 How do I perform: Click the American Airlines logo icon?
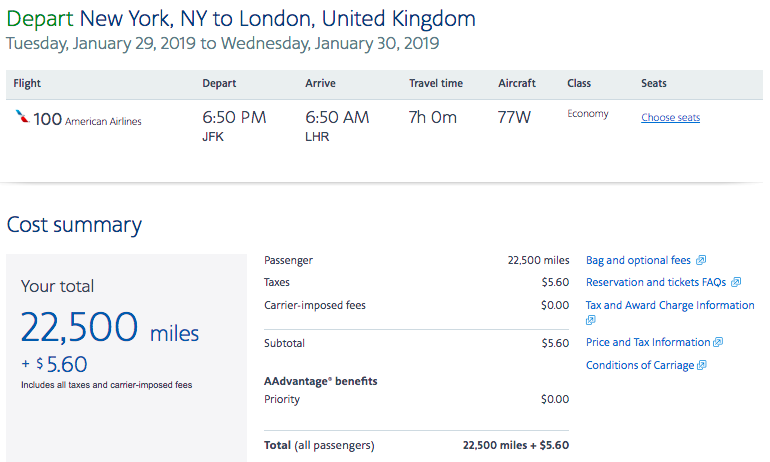click(22, 116)
